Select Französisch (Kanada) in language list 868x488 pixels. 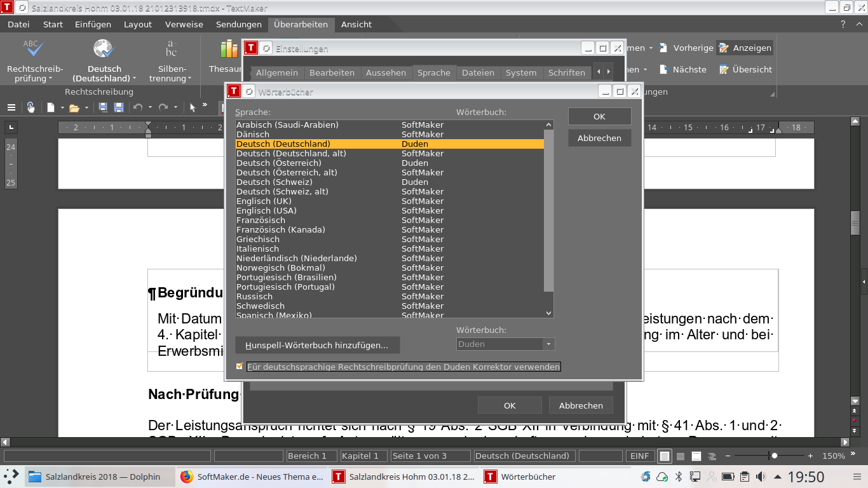[390, 229]
